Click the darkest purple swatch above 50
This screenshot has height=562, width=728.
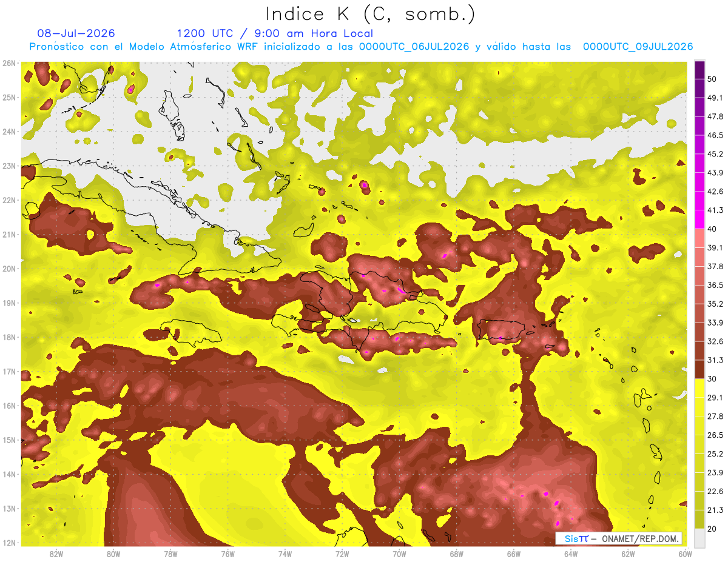coord(699,70)
